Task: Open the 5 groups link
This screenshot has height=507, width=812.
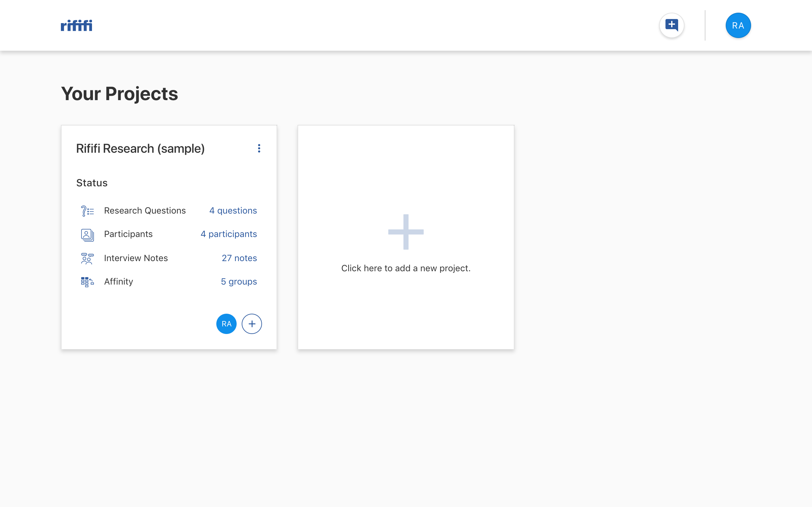Action: (x=239, y=282)
